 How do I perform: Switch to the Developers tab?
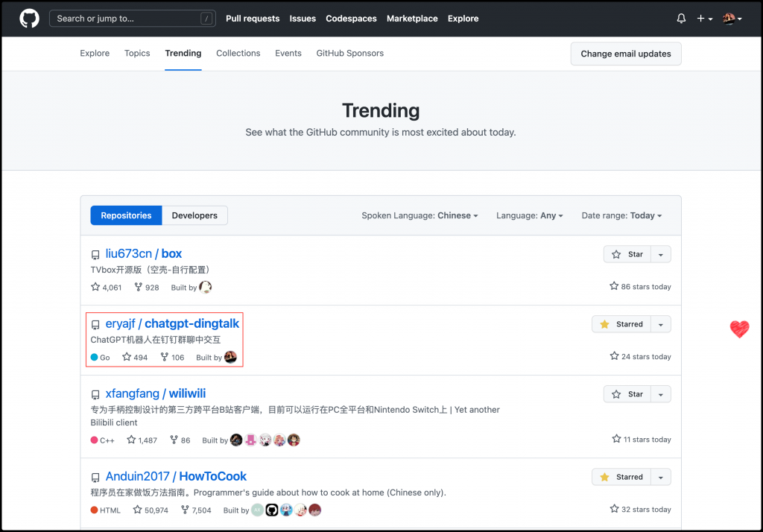click(194, 215)
